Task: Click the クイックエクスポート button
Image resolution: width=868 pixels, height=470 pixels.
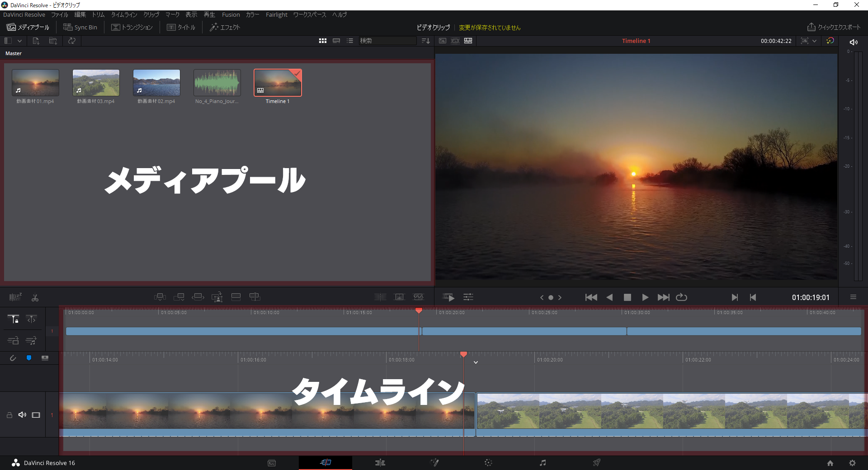Action: (x=834, y=27)
